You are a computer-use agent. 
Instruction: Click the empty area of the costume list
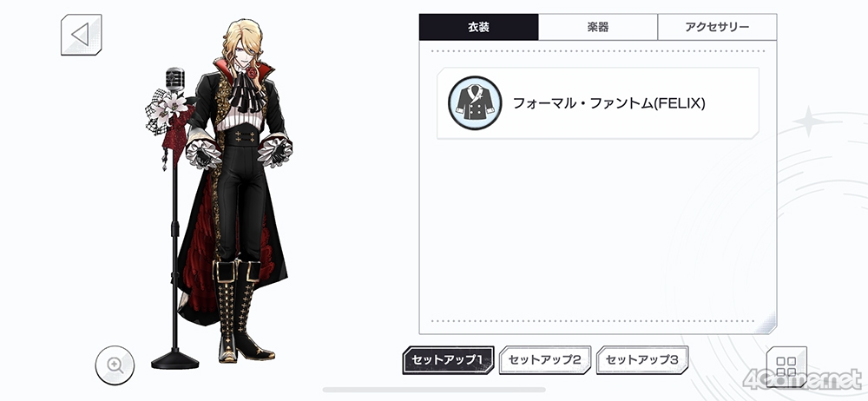coord(598,227)
